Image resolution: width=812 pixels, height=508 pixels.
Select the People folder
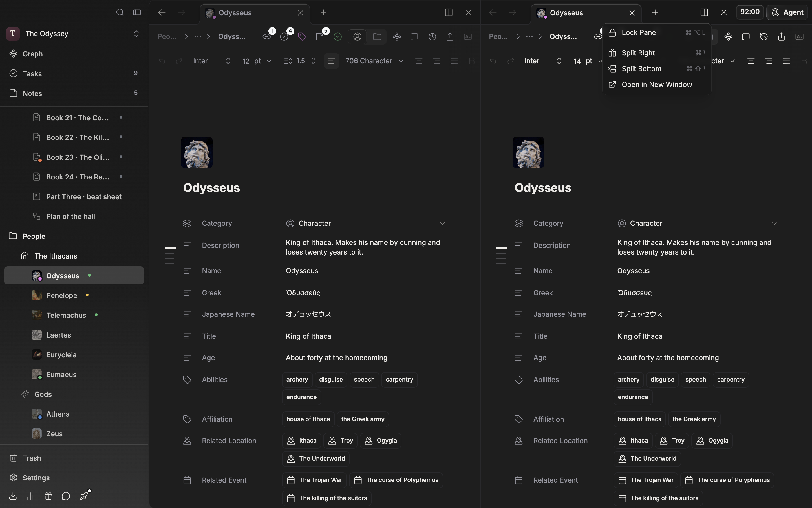click(x=74, y=236)
